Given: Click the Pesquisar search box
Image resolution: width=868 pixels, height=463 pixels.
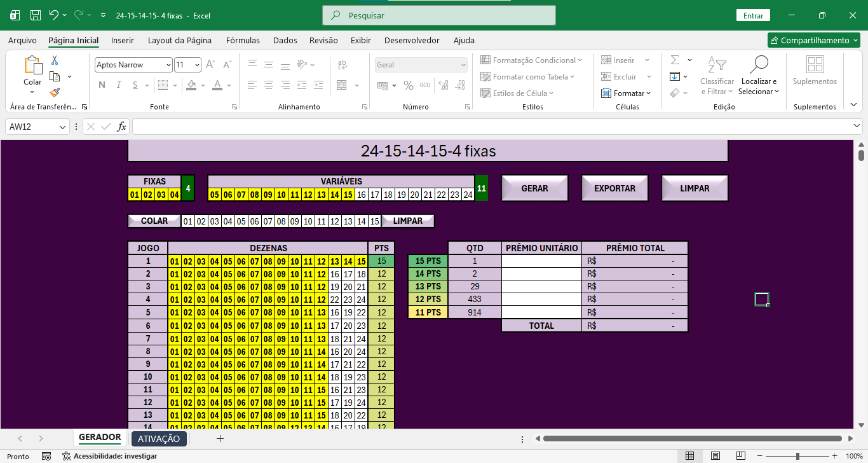Looking at the screenshot, I should pos(439,15).
